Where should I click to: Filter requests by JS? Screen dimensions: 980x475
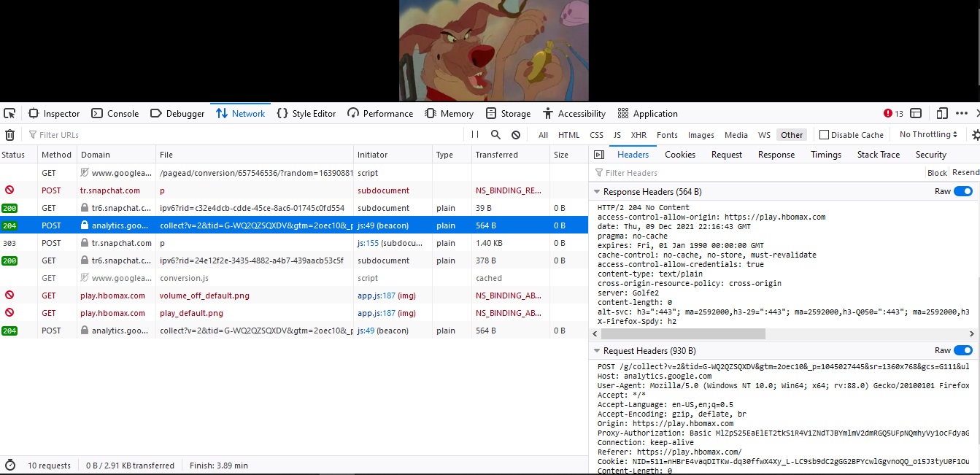617,135
